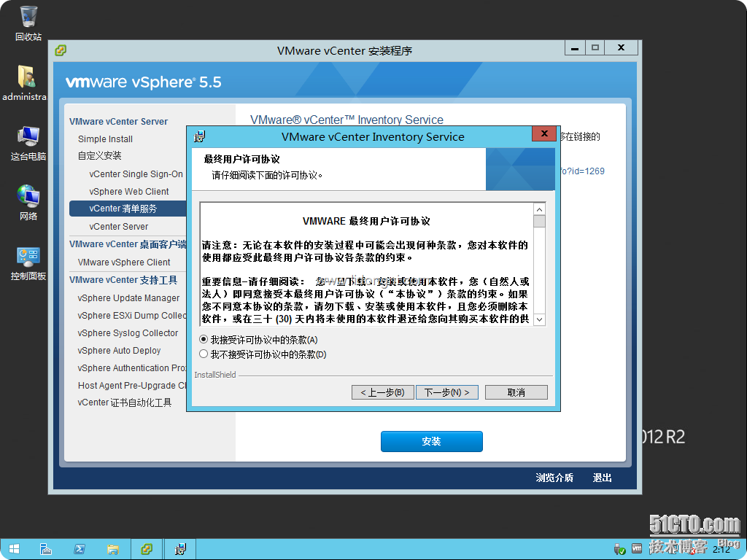Select vSphere Web Client in sidebar
The width and height of the screenshot is (747, 560).
click(x=128, y=192)
